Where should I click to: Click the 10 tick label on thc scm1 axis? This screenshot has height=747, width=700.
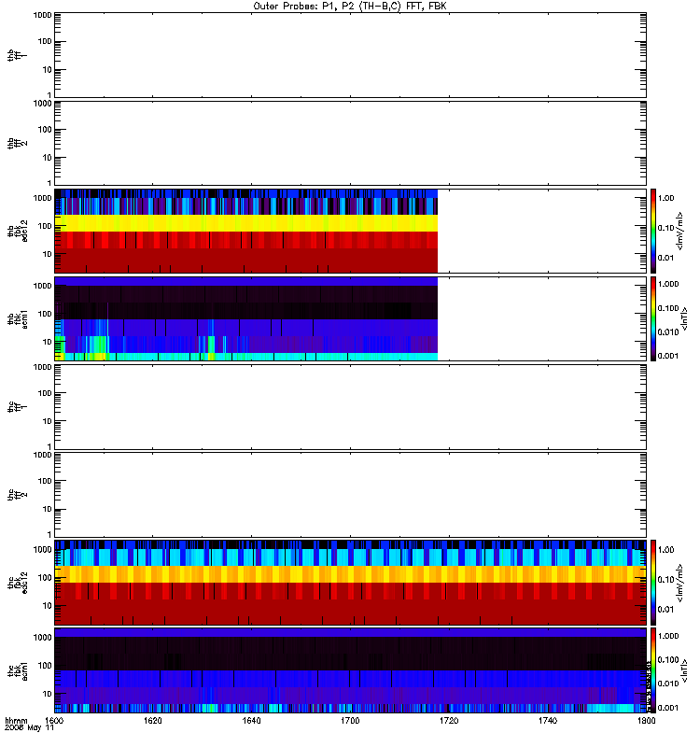click(x=47, y=694)
